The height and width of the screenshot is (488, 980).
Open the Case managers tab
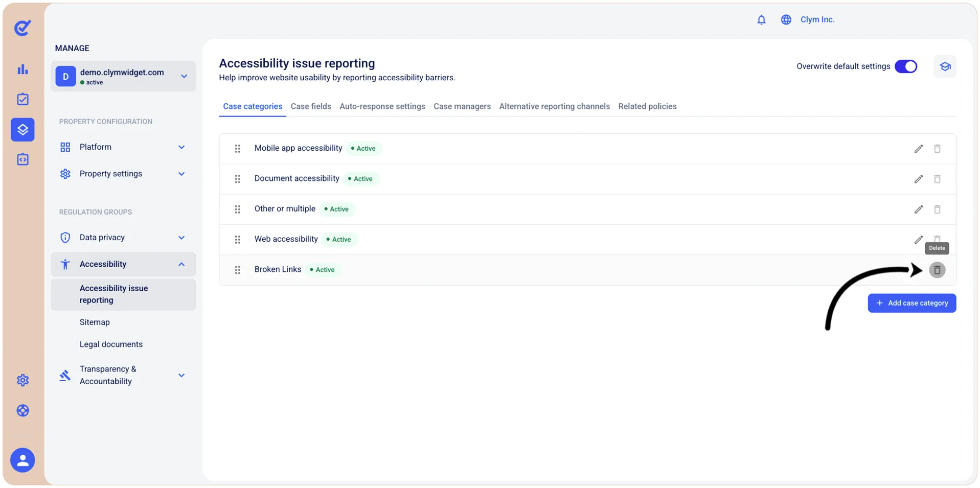(x=462, y=106)
